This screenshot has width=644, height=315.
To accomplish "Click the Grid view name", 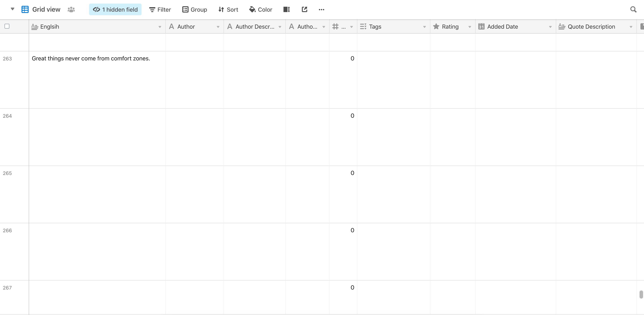I will pyautogui.click(x=46, y=9).
